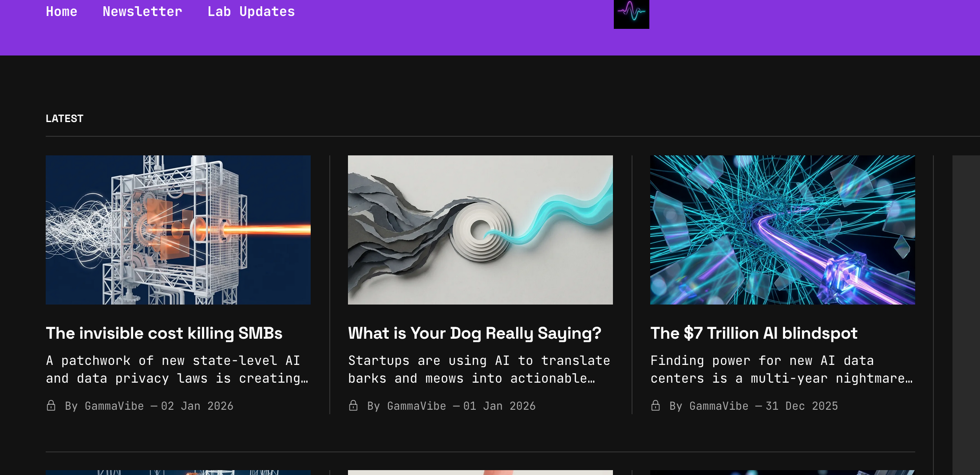Click the byline dated 02 Jan 2026
Viewport: 980px width, 475px height.
[x=149, y=406]
